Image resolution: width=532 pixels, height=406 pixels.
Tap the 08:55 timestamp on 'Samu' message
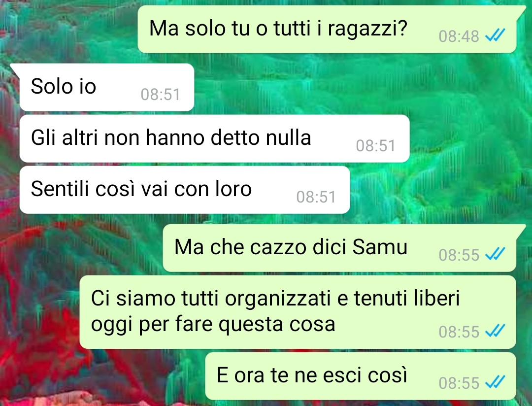click(459, 255)
